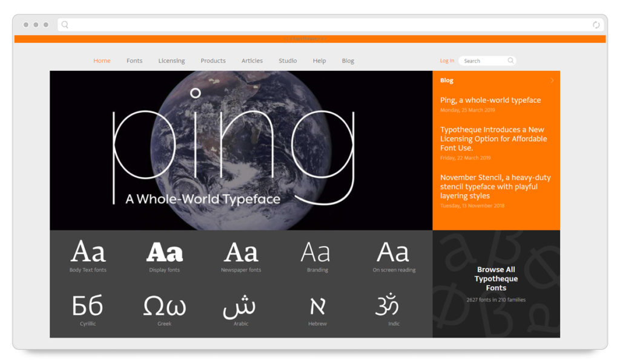Read 'Ping, a whole-world typeface' blog post
Screen dimensions: 620x364
point(490,100)
